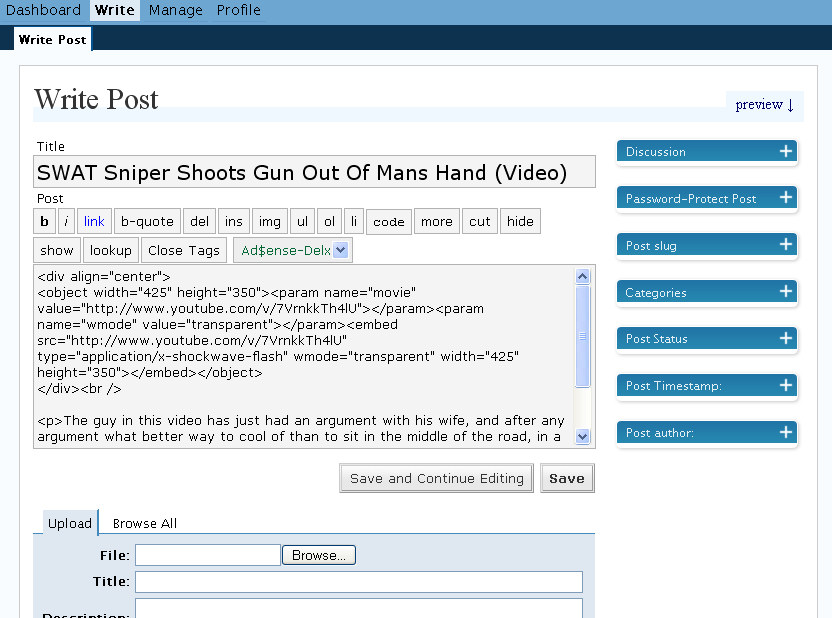Click the Browse file button
This screenshot has width=832, height=618.
coord(319,555)
